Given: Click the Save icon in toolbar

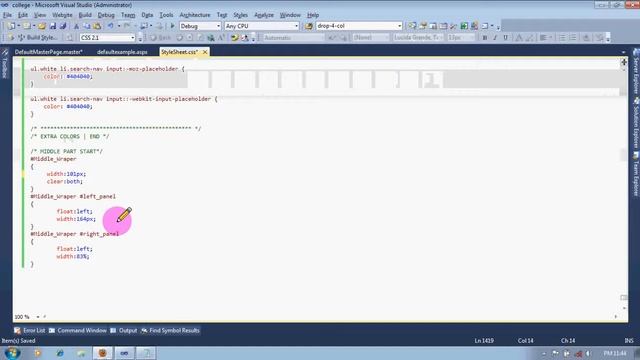Looking at the screenshot, I should coord(53,26).
